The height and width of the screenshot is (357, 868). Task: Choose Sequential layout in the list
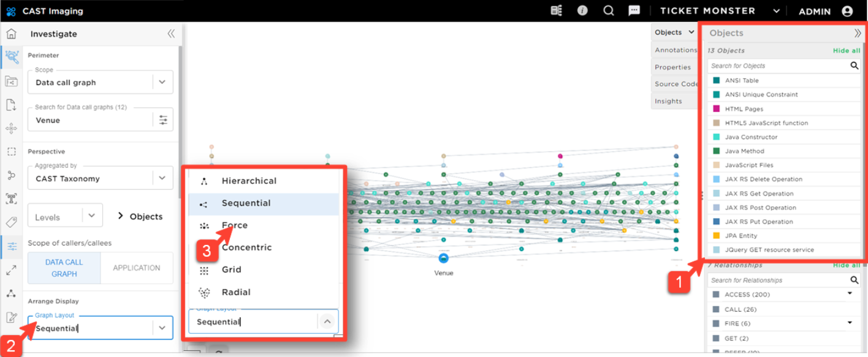(x=264, y=203)
